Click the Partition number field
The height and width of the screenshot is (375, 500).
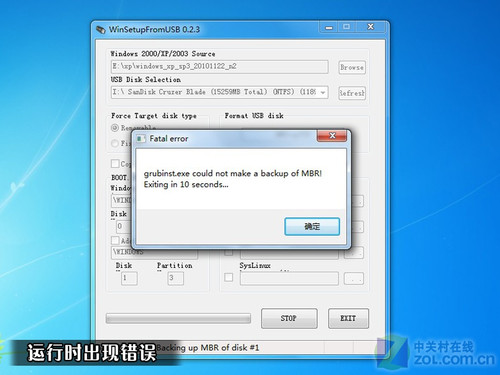pos(175,278)
